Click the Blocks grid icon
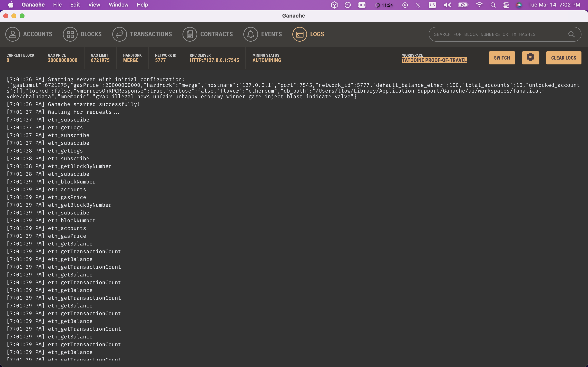Image resolution: width=588 pixels, height=367 pixels. point(70,34)
